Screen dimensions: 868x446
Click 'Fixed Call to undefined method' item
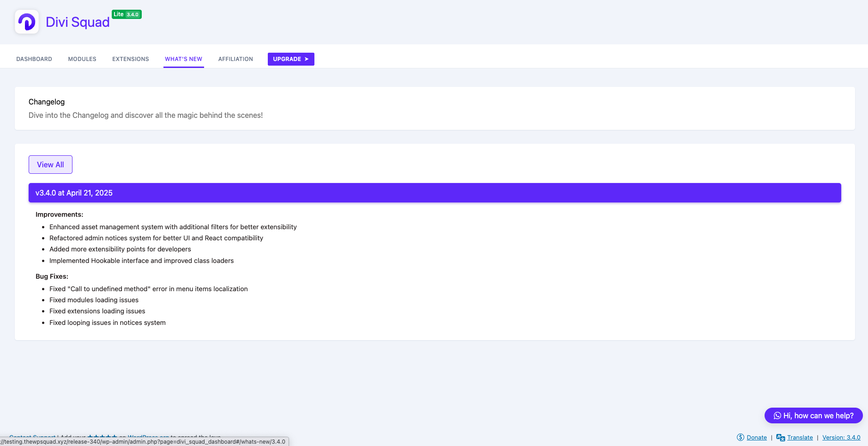point(149,289)
